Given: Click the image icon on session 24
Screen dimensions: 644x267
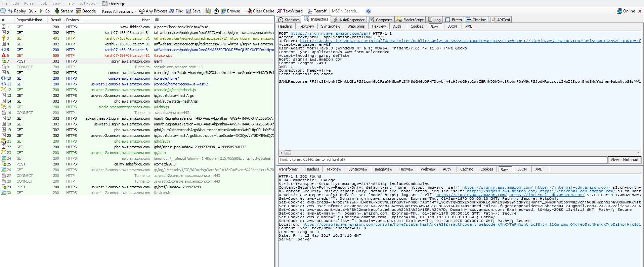Looking at the screenshot, I should (4, 158).
